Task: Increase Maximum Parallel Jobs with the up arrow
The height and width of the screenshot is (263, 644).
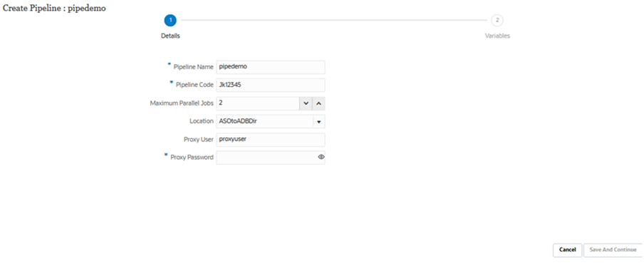Action: (318, 103)
